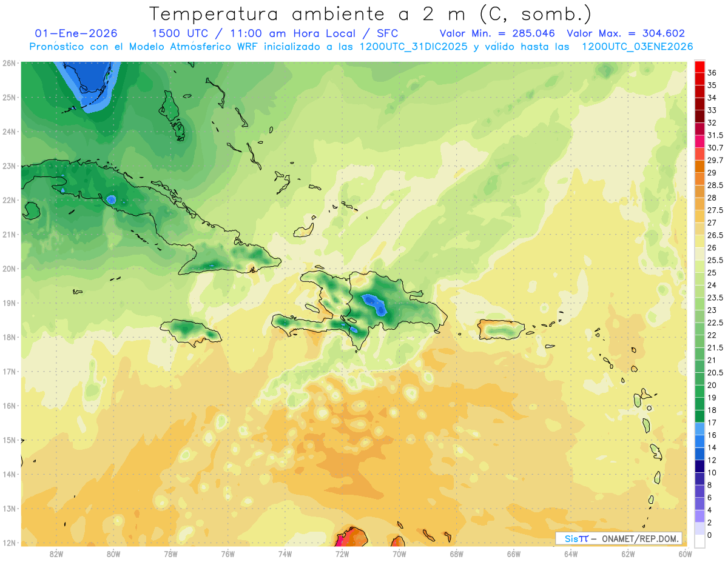Click the '18N' latitude axis label
Screen dimensions: 728x562
(x=9, y=337)
